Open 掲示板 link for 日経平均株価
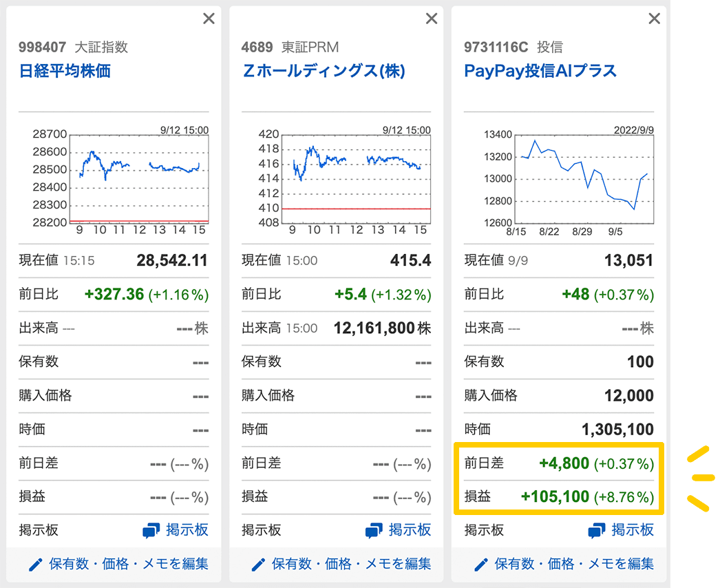Viewport: 720px width, 588px height. point(187,530)
